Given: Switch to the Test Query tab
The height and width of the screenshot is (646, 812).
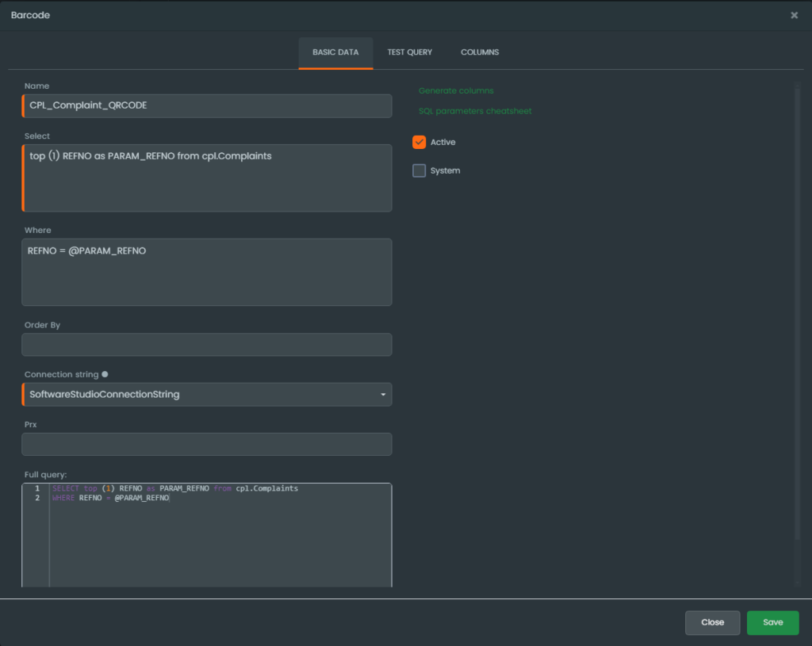Looking at the screenshot, I should [410, 52].
